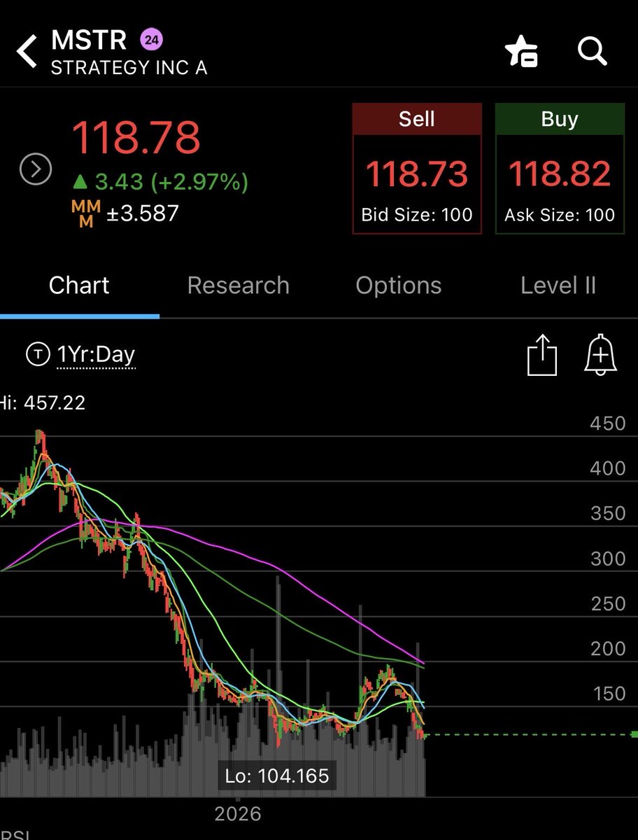This screenshot has height=840, width=638.
Task: Switch to the Chart tab
Action: (79, 286)
